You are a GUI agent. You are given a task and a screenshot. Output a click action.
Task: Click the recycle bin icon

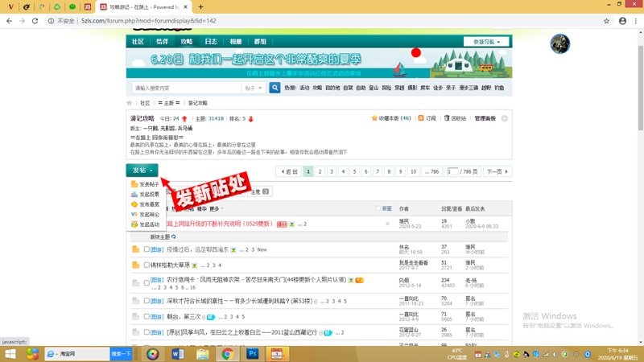coord(447,118)
